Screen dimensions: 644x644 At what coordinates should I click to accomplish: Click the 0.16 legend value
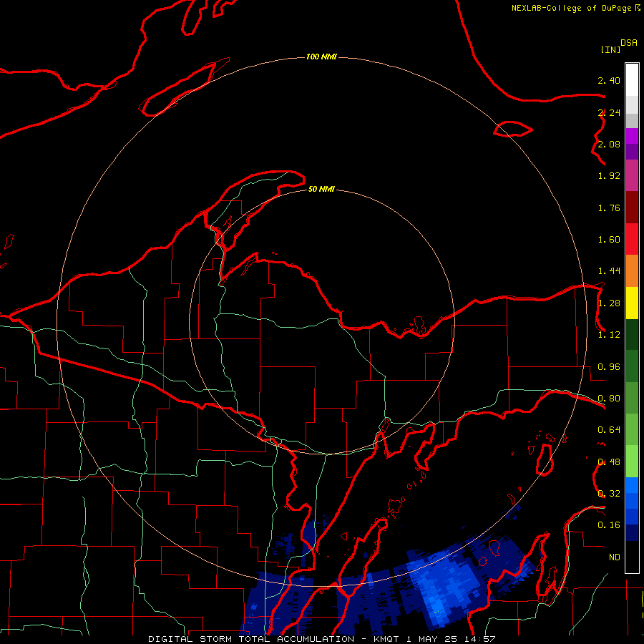coord(609,525)
